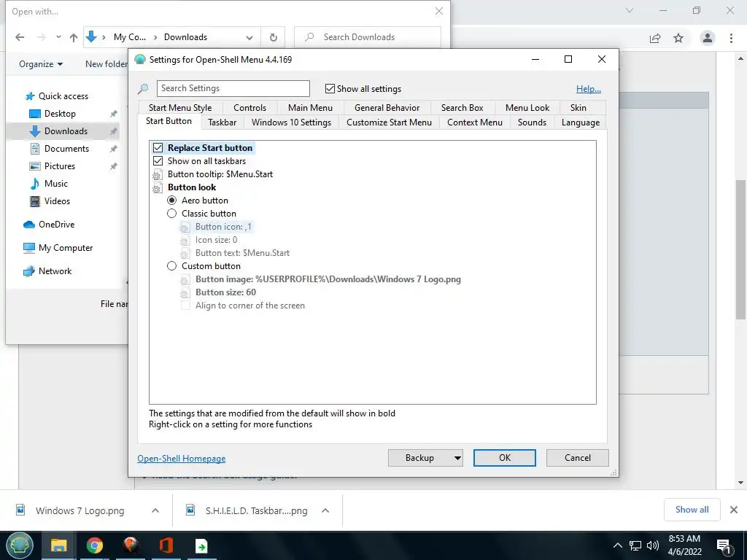Open the Help link
The height and width of the screenshot is (560, 747).
pos(589,88)
